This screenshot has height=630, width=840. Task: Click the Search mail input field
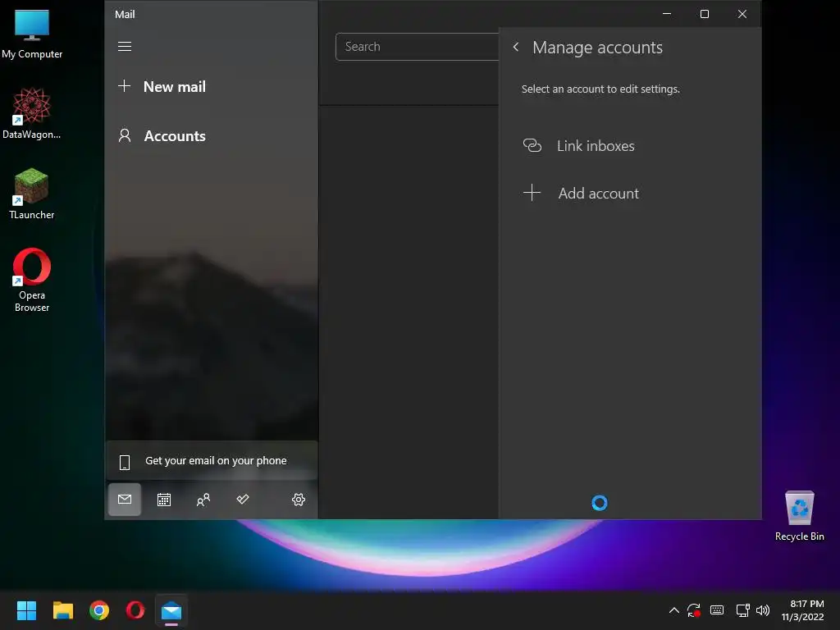click(417, 47)
